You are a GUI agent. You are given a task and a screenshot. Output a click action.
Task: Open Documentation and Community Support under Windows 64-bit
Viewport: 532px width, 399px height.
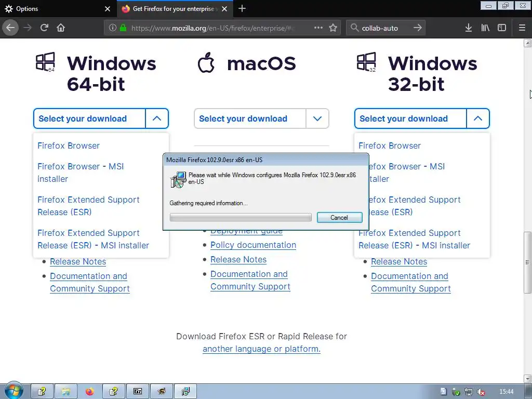[x=90, y=282]
